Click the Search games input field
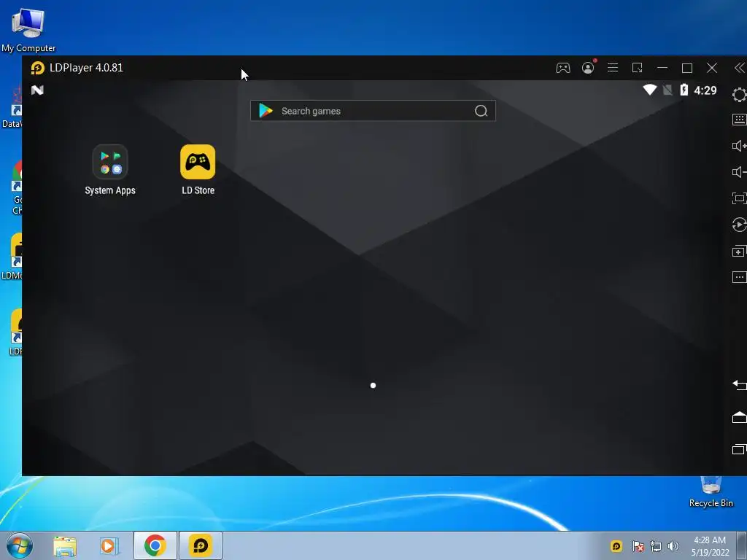This screenshot has width=747, height=560. 373,111
